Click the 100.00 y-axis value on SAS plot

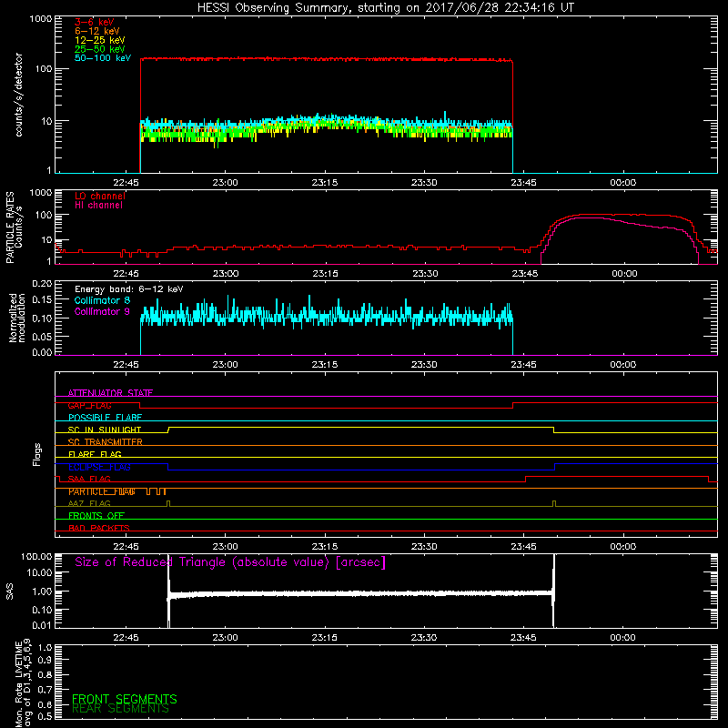[36, 557]
